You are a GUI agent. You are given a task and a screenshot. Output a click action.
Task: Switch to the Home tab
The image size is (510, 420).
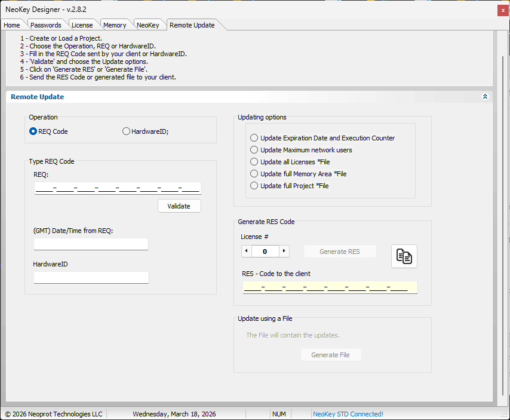(x=12, y=25)
